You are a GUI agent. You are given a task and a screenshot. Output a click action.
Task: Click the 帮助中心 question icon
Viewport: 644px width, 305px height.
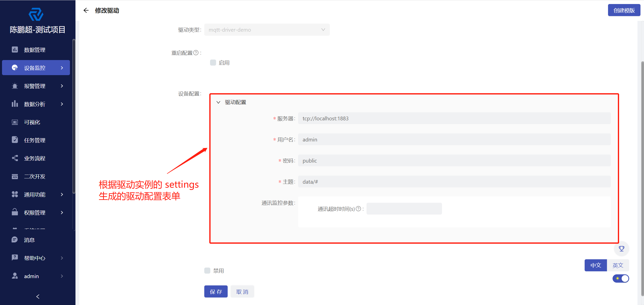15,258
